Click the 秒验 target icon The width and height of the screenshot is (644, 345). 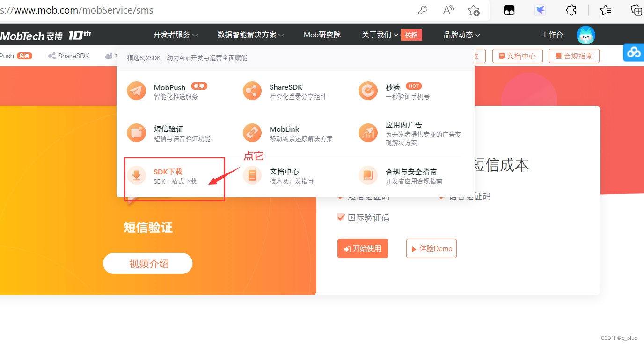coord(368,91)
